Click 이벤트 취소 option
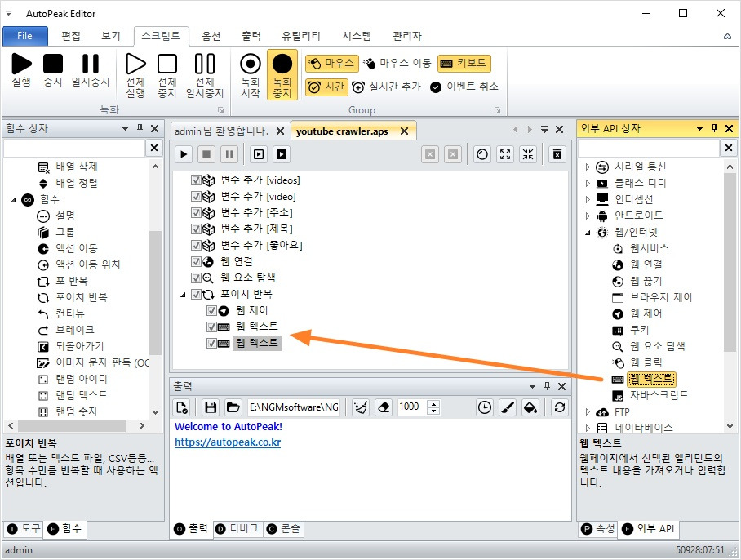Image resolution: width=741 pixels, height=560 pixels. pyautogui.click(x=464, y=87)
